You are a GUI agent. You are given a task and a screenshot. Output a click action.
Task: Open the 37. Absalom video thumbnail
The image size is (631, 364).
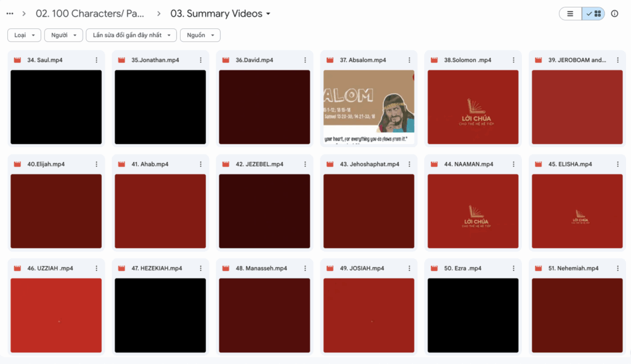368,107
